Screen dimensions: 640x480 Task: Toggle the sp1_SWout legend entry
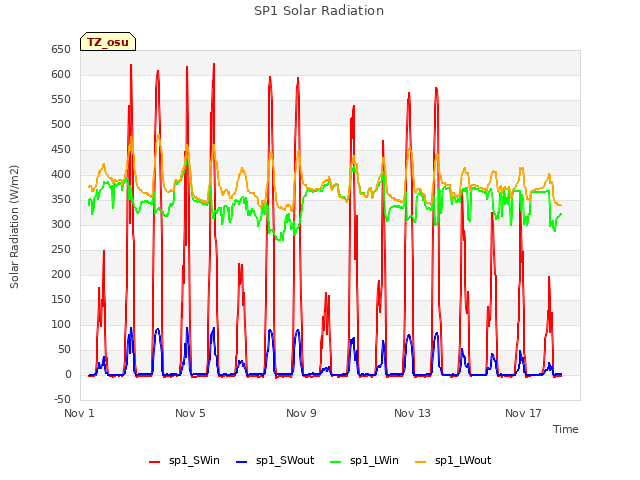click(276, 460)
